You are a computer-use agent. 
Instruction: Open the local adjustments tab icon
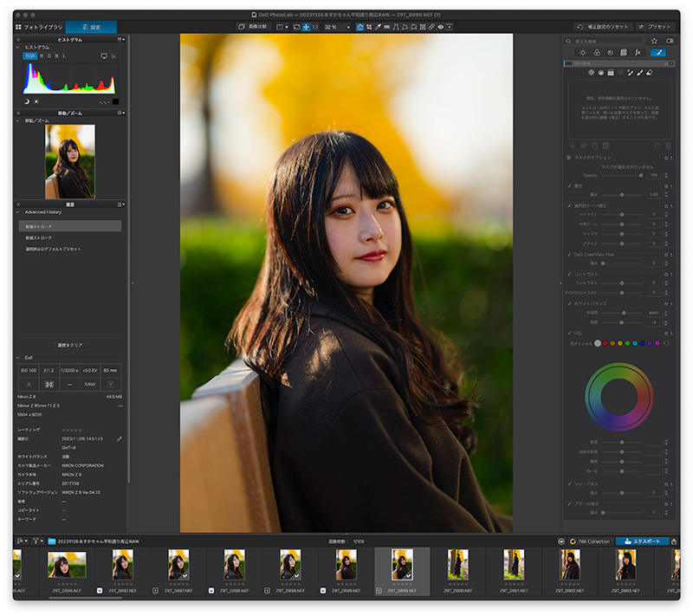pos(658,53)
